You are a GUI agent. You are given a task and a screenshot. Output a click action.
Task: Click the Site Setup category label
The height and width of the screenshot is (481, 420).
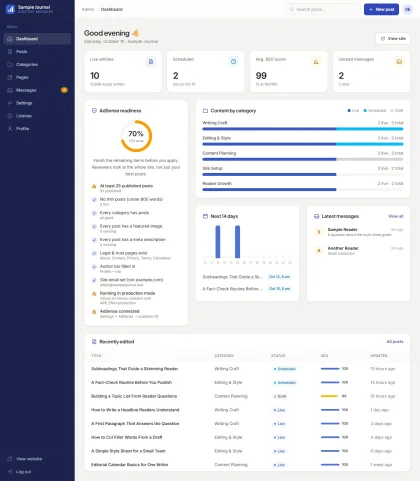[212, 168]
